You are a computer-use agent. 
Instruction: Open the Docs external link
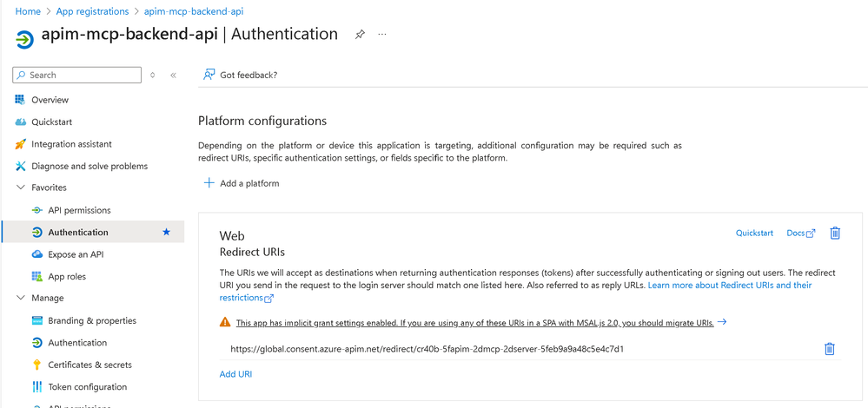click(x=800, y=233)
